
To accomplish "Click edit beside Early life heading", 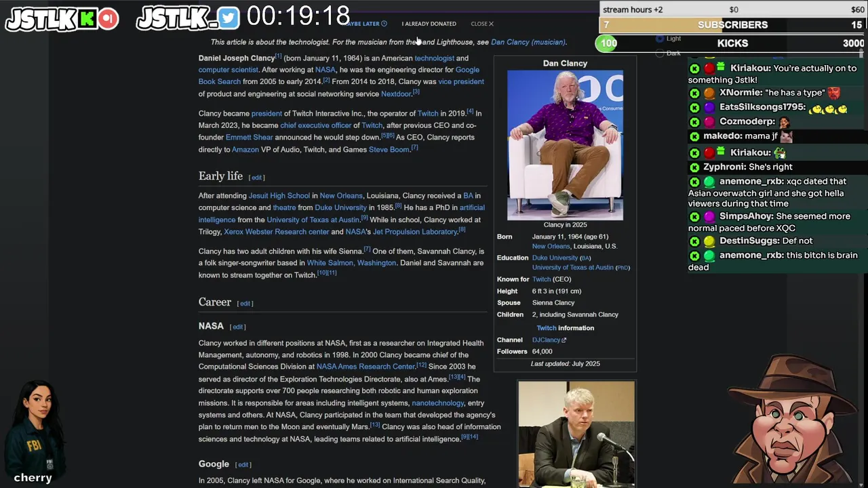I will (256, 178).
